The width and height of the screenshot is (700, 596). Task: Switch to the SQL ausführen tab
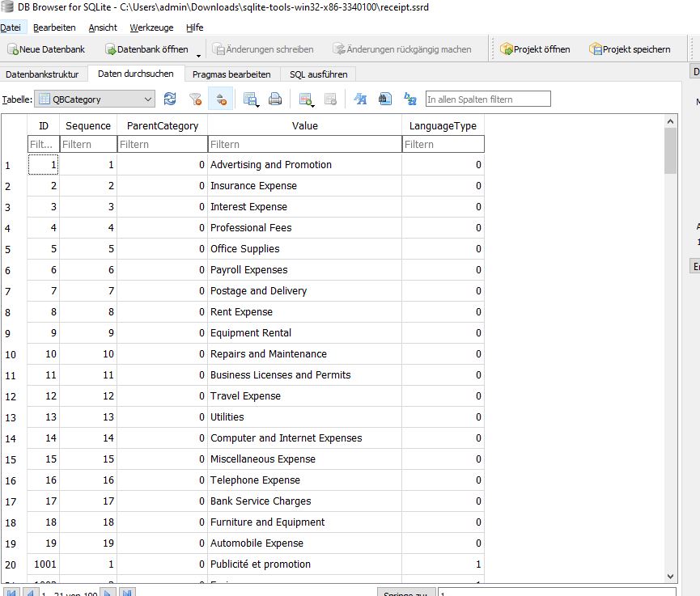pyautogui.click(x=317, y=73)
